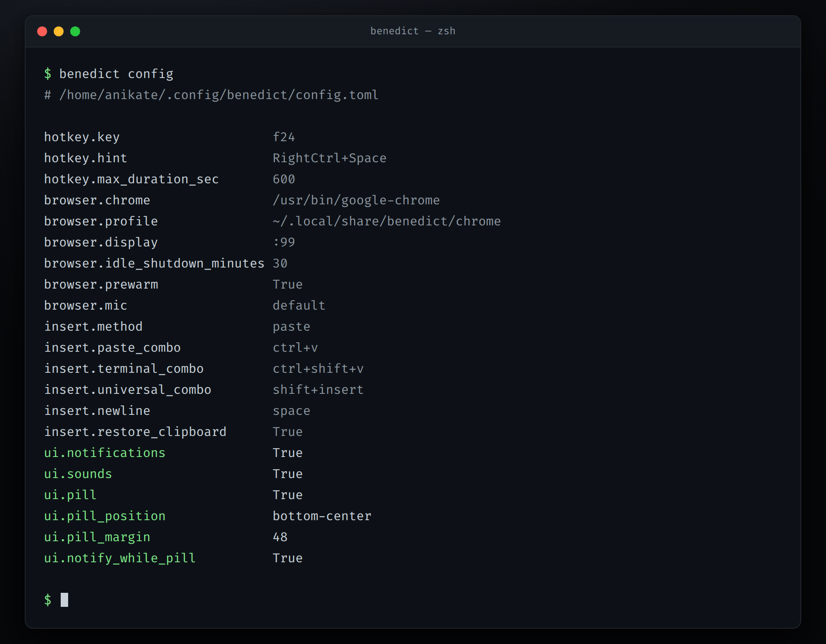This screenshot has width=826, height=644.
Task: Select the 'ctrl+shift+v' value
Action: 318,369
